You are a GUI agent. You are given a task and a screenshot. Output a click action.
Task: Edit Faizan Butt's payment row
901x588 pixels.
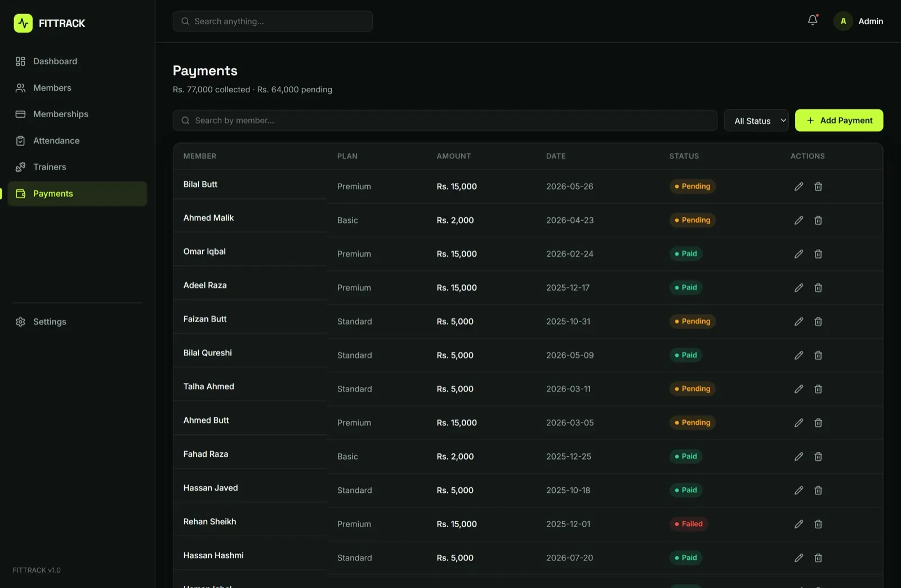[x=799, y=322]
